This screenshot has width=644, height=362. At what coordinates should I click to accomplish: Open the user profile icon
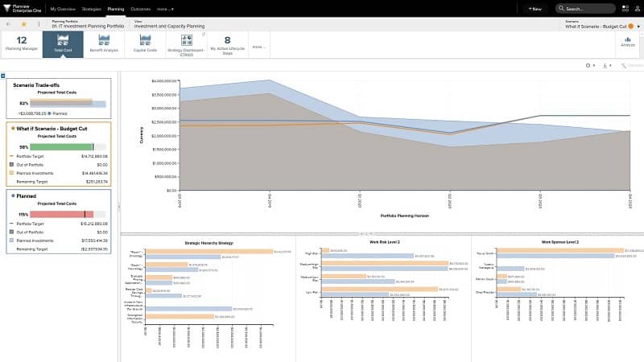click(x=638, y=8)
